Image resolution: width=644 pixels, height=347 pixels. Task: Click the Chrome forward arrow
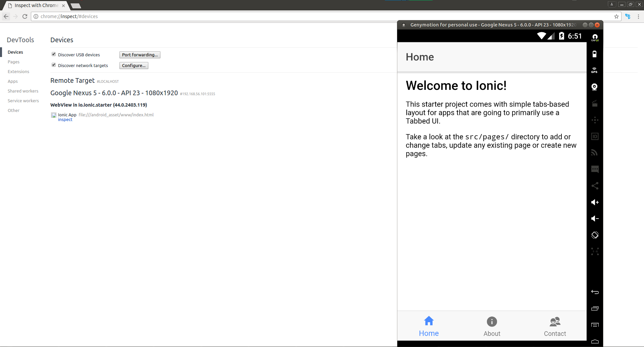pyautogui.click(x=15, y=16)
